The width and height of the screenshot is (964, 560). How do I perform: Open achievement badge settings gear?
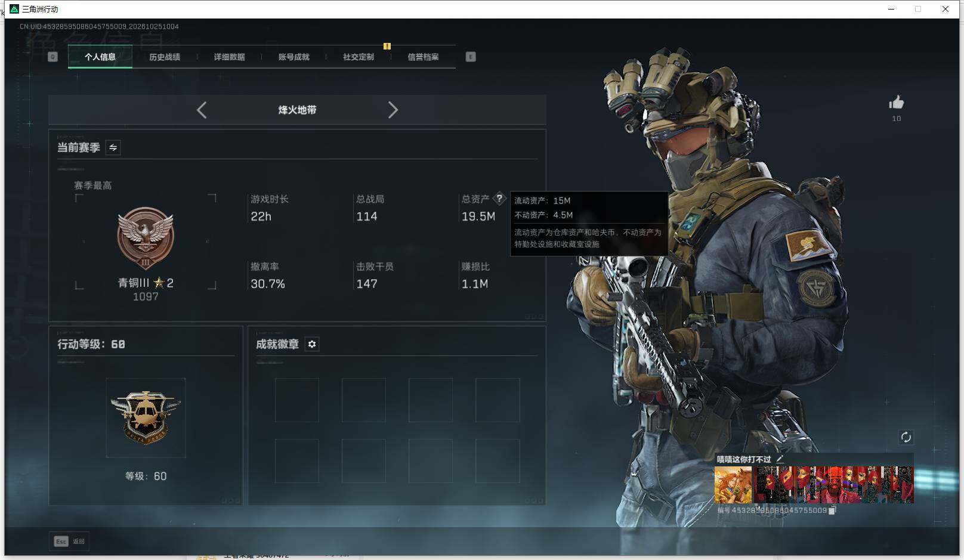click(312, 344)
